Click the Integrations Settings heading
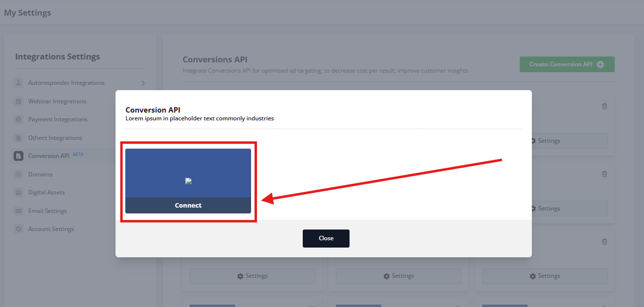Image resolution: width=644 pixels, height=307 pixels. point(58,57)
